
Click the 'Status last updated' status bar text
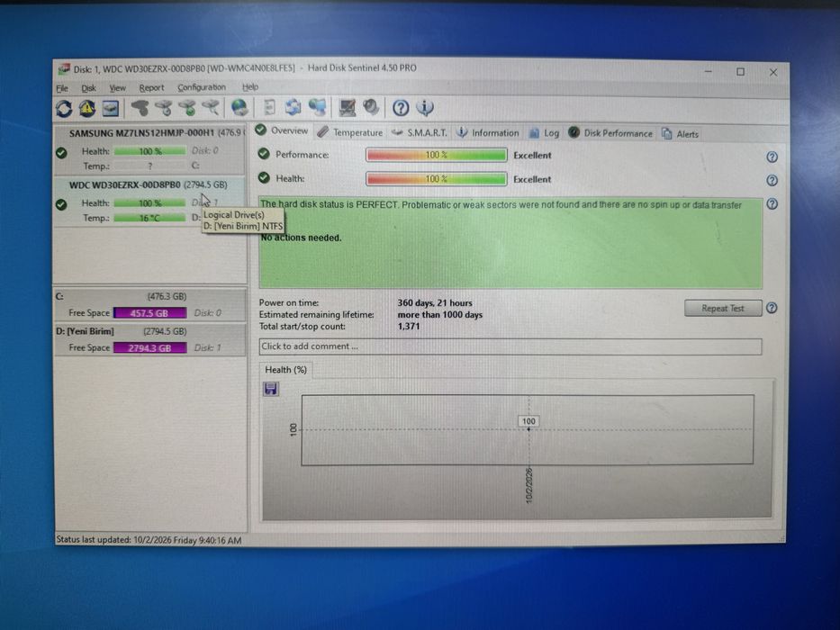tap(149, 540)
